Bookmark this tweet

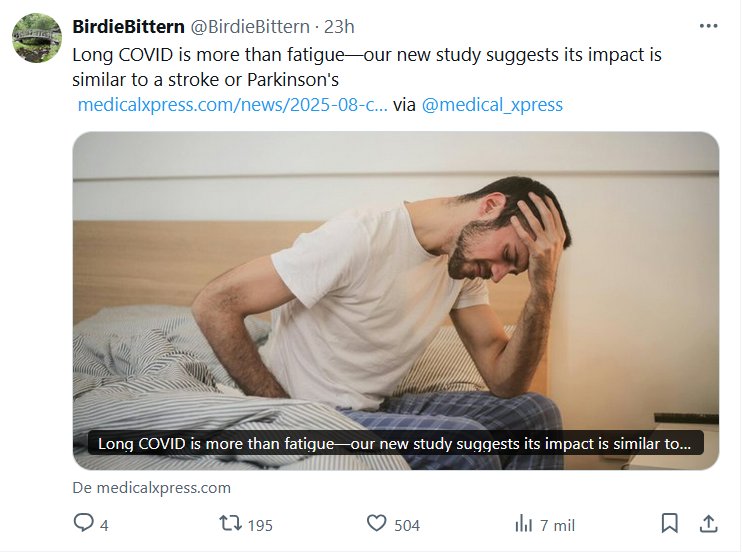[670, 523]
